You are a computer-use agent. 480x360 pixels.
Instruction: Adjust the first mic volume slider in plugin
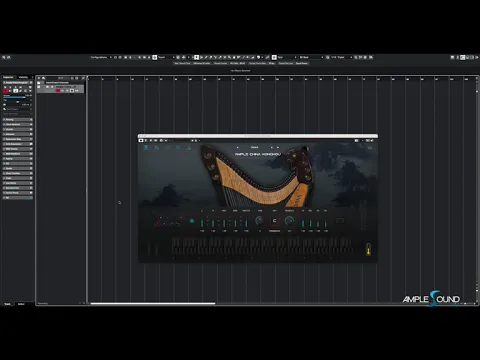(x=202, y=222)
